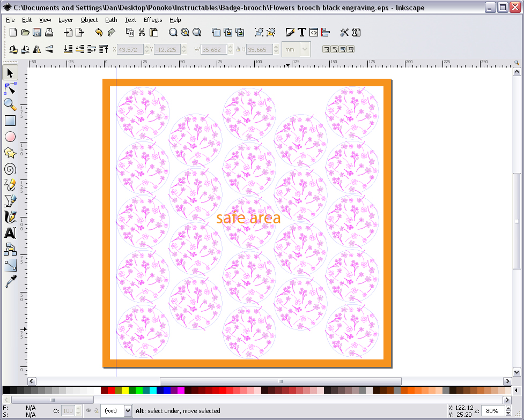Duplicate selected objects icon

pyautogui.click(x=216, y=32)
